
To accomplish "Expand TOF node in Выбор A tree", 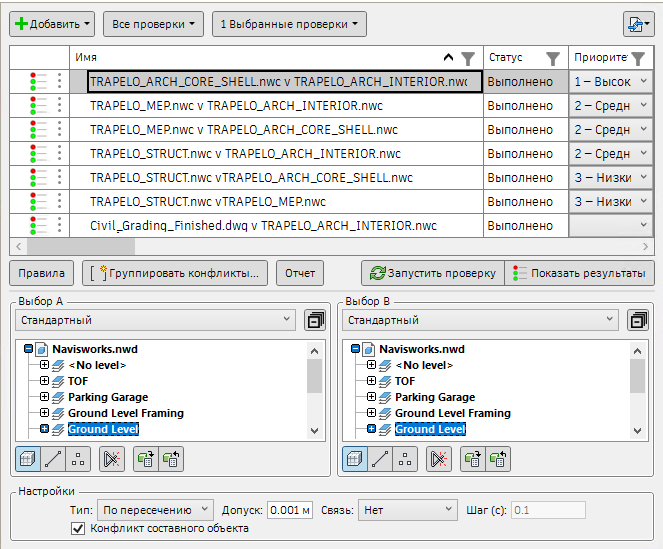I will (x=44, y=381).
